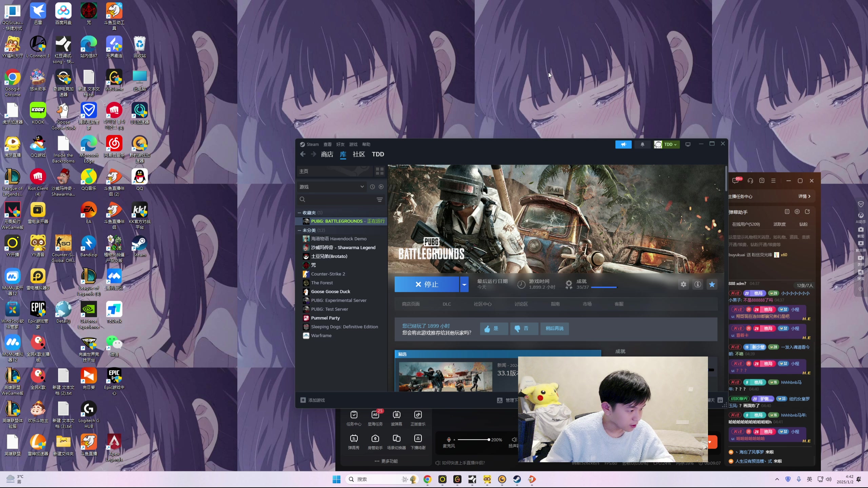This screenshot has width=868, height=488.
Task: Open 场景切换器 in streaming tool
Action: click(x=396, y=442)
